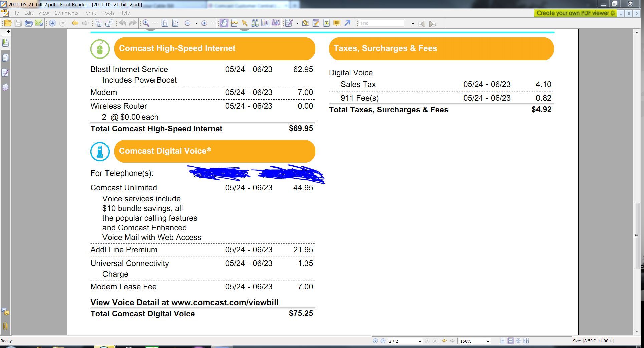Go to first page in status bar
The width and height of the screenshot is (644, 348).
click(x=375, y=341)
